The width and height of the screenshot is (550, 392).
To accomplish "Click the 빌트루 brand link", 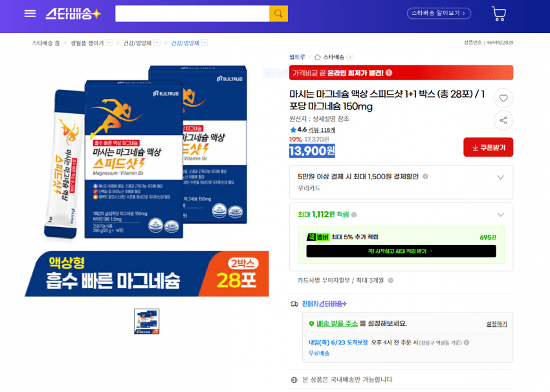I will click(297, 57).
